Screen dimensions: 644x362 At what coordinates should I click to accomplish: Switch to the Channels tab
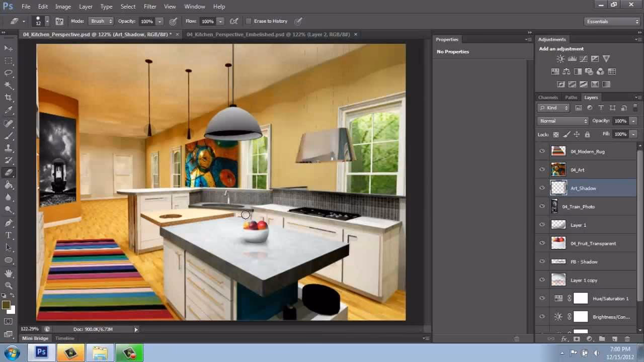[548, 97]
